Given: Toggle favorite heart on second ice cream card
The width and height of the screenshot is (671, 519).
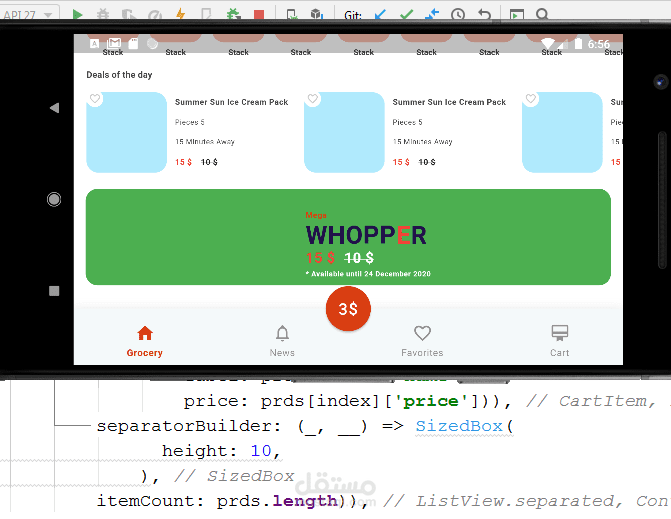Looking at the screenshot, I should pos(313,99).
